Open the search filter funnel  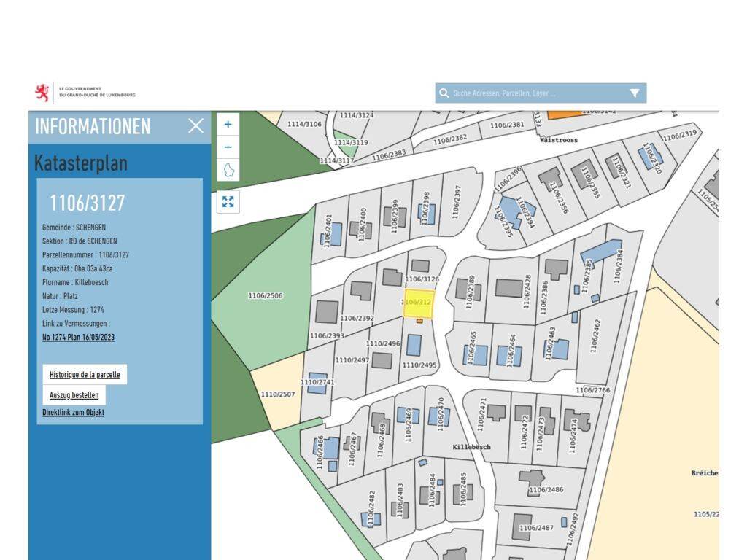(634, 93)
